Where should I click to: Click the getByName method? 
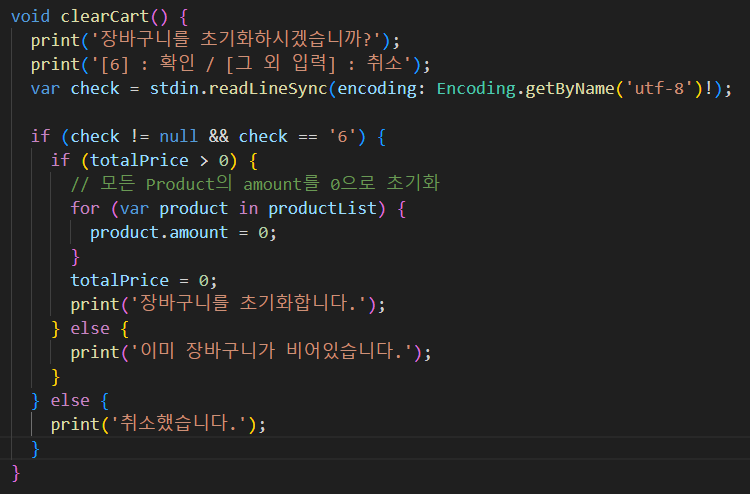click(570, 88)
